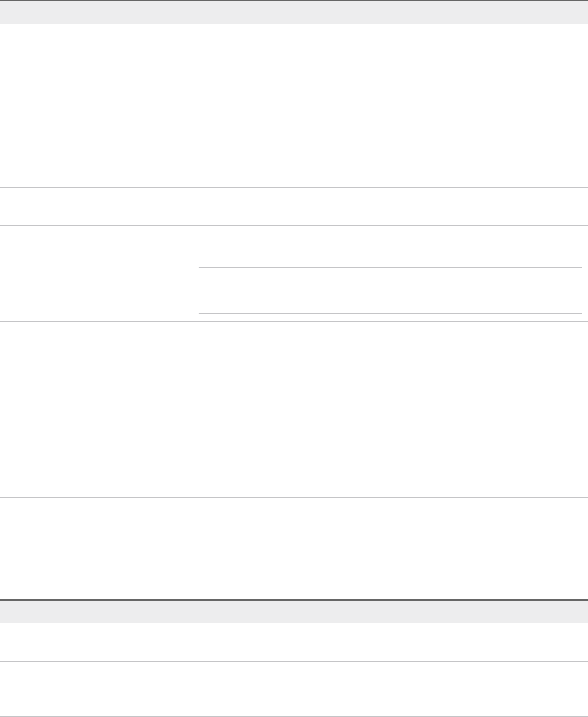The height and width of the screenshot is (717, 588).
Task: Click right cell of first table's second row
Action: pos(389,206)
